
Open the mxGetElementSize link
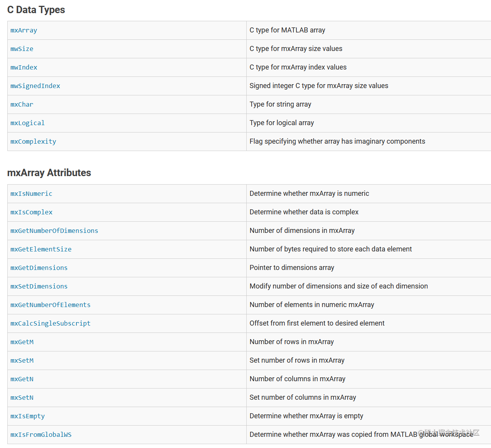point(41,249)
